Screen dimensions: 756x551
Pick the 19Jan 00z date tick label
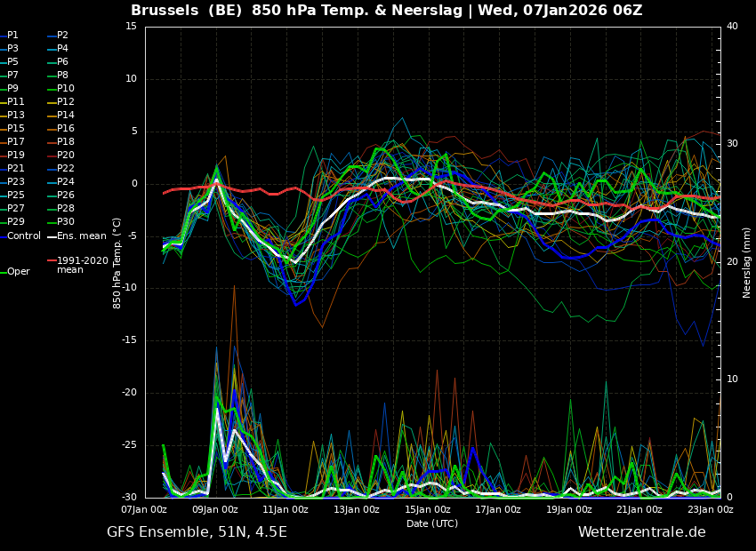click(x=569, y=509)
